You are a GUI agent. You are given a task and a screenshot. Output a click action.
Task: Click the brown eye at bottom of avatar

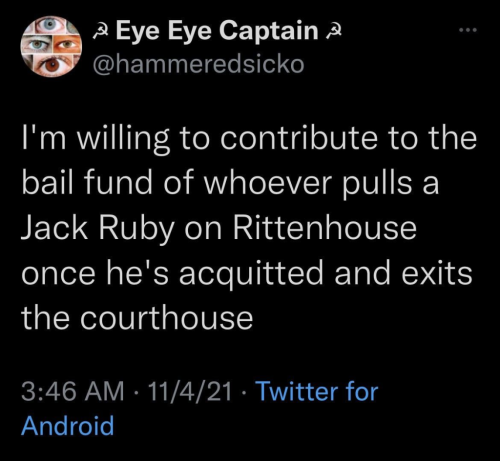coord(52,65)
